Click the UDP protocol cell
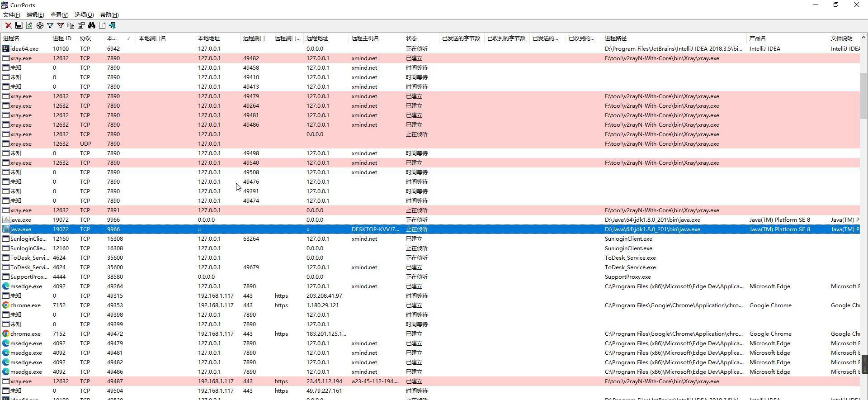Viewport: 868px width, 400px height. (x=85, y=143)
